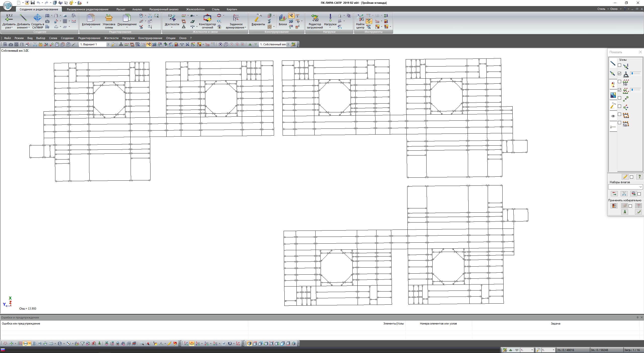Select the eye tab in Показать panel
The image size is (644, 353).
pos(613,116)
